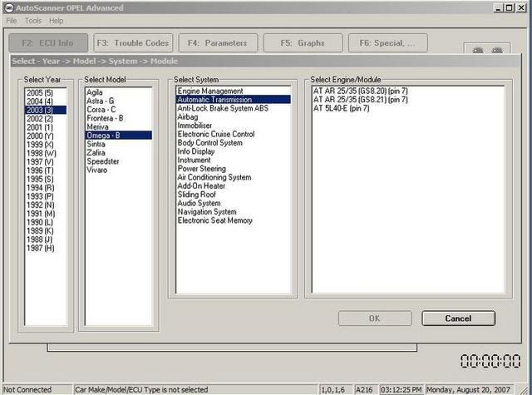Select year 1987 (H)
The width and height of the screenshot is (532, 395).
click(x=46, y=248)
